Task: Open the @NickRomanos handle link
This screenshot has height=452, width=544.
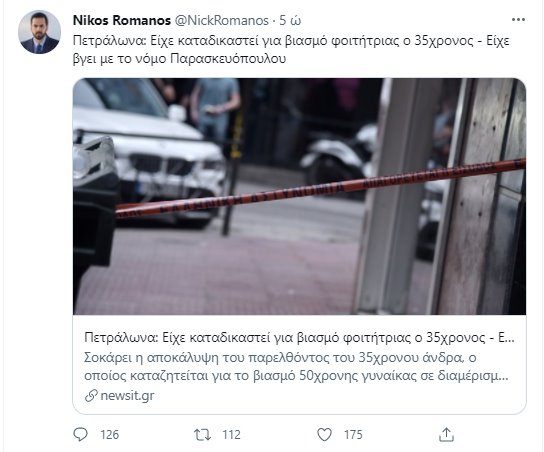Action: pyautogui.click(x=221, y=20)
